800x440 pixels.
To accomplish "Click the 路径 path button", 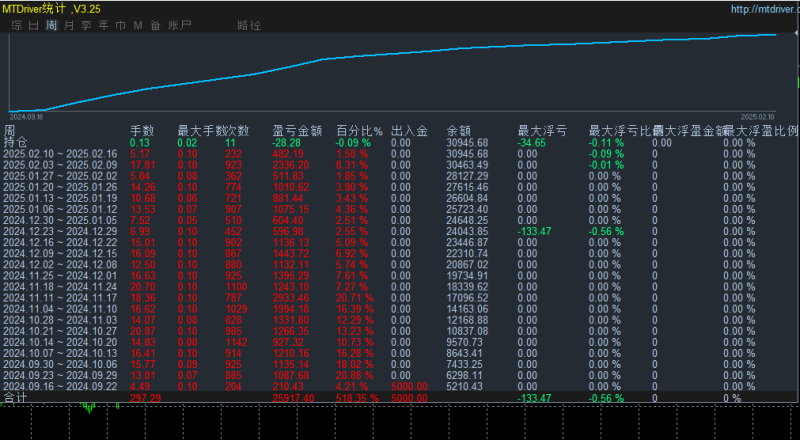I will coord(249,24).
